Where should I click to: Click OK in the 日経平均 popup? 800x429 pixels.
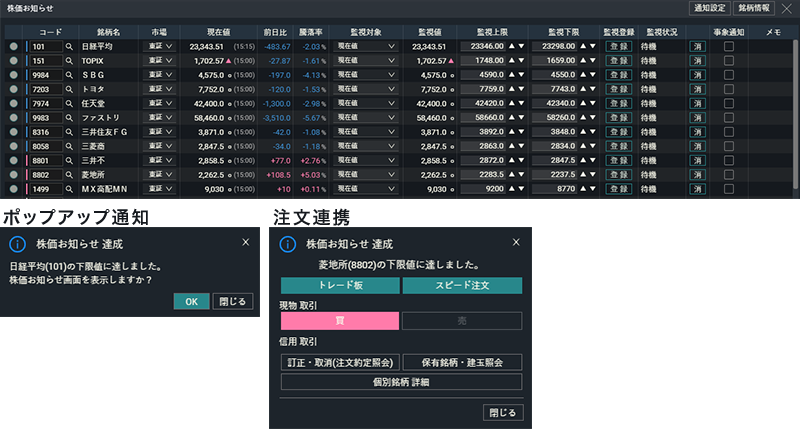(191, 301)
